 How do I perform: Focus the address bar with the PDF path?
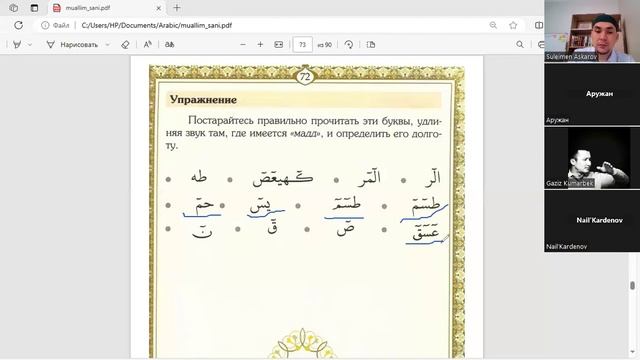click(x=157, y=25)
